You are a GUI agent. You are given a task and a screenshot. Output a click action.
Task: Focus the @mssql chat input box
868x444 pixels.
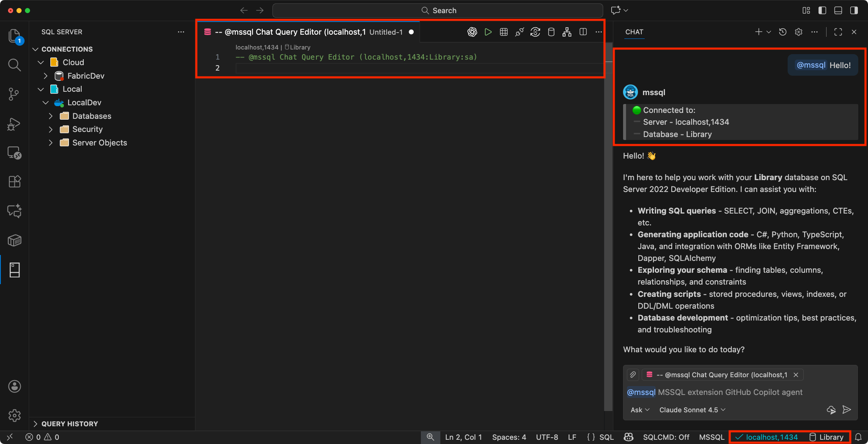(x=740, y=392)
